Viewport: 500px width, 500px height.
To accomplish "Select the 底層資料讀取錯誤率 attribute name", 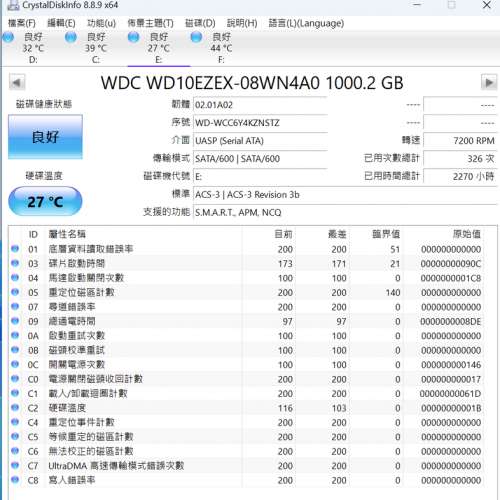I will (x=91, y=249).
